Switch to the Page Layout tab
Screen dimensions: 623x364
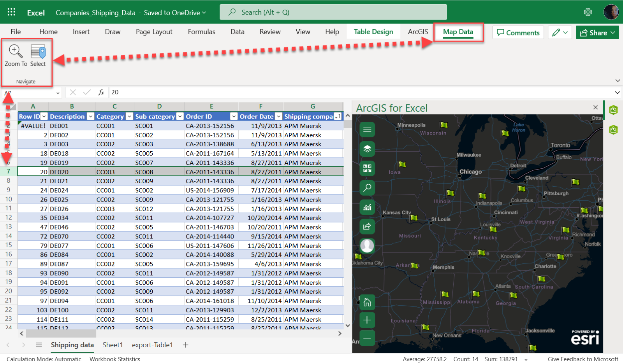point(154,32)
